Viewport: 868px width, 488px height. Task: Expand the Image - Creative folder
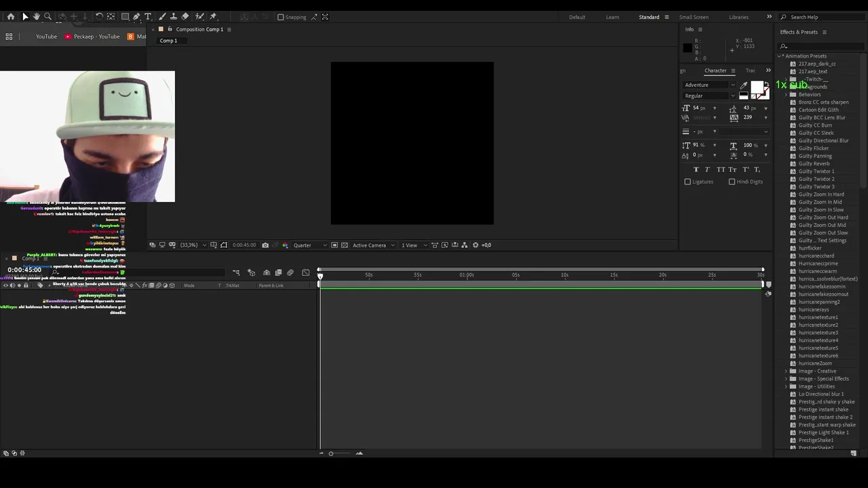tap(787, 371)
